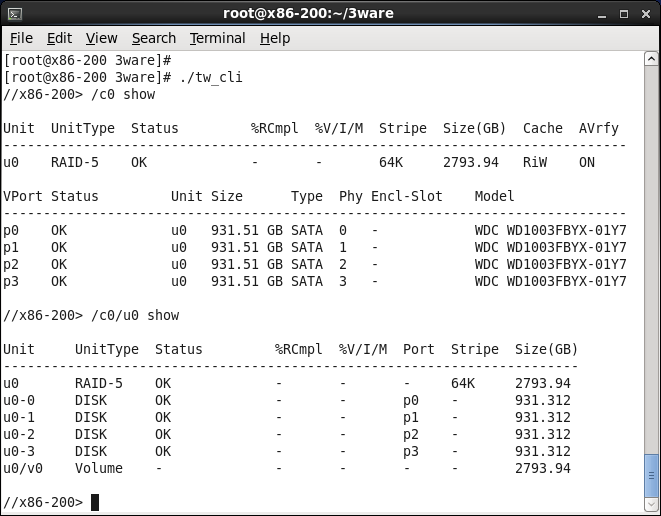Click the terminal icon in the title bar

coord(15,13)
